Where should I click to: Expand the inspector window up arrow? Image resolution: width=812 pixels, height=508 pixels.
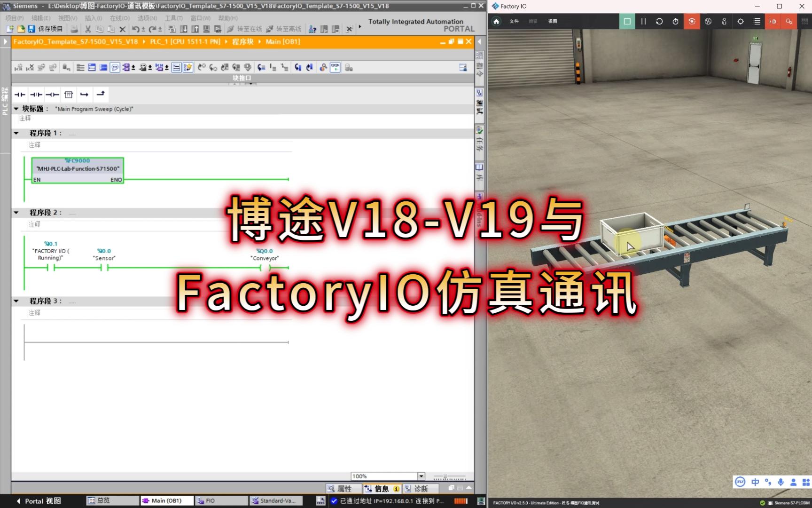pos(468,488)
